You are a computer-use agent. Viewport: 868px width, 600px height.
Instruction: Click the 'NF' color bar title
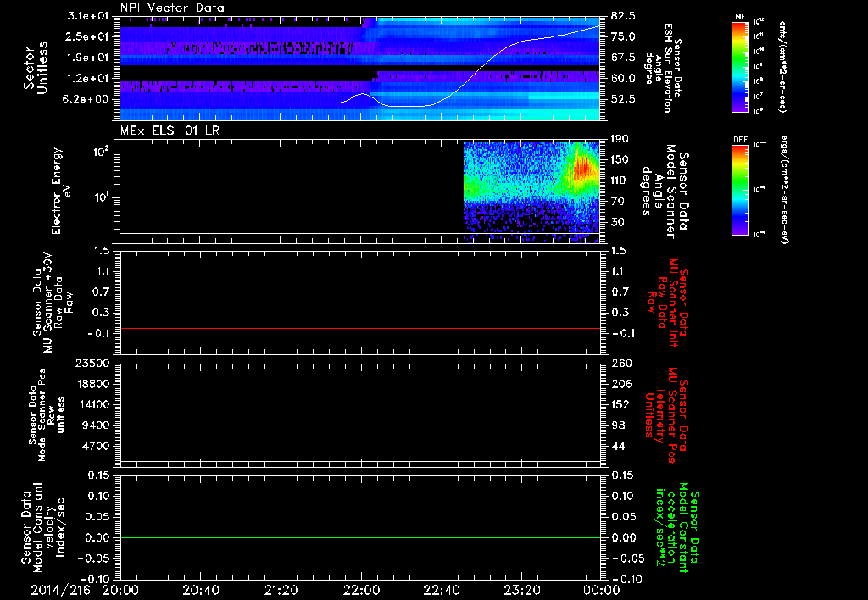coord(740,17)
